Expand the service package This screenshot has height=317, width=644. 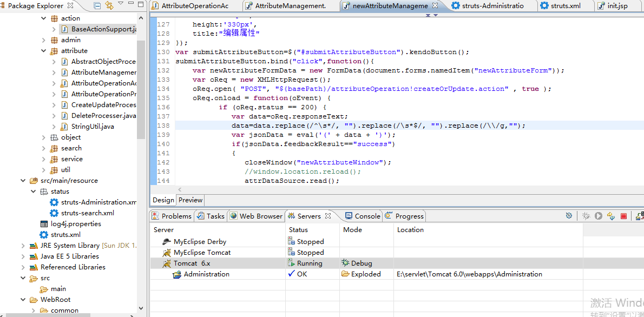coord(44,159)
